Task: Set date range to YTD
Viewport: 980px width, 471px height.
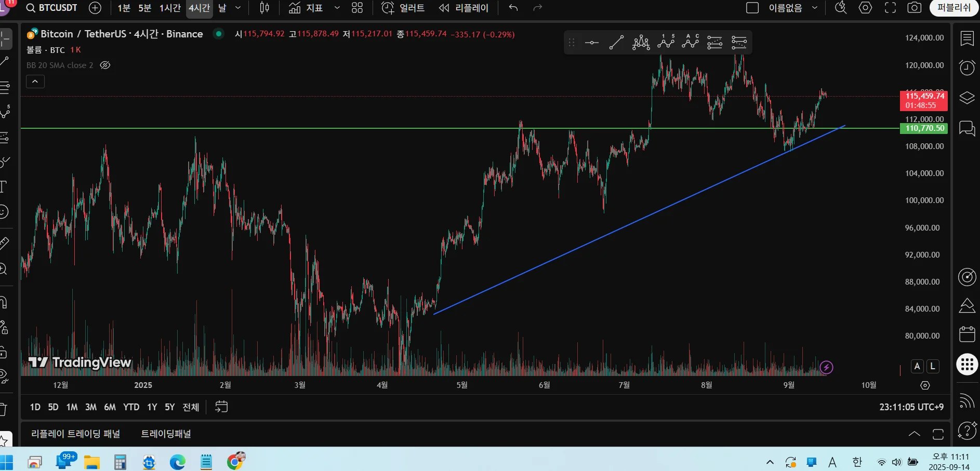Action: 131,407
